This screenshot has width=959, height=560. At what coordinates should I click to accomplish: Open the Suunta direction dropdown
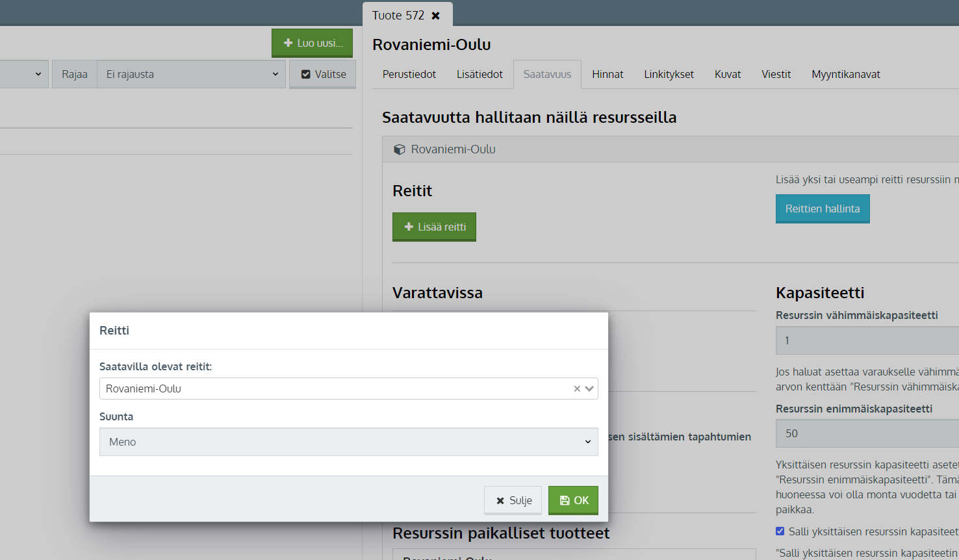(348, 442)
